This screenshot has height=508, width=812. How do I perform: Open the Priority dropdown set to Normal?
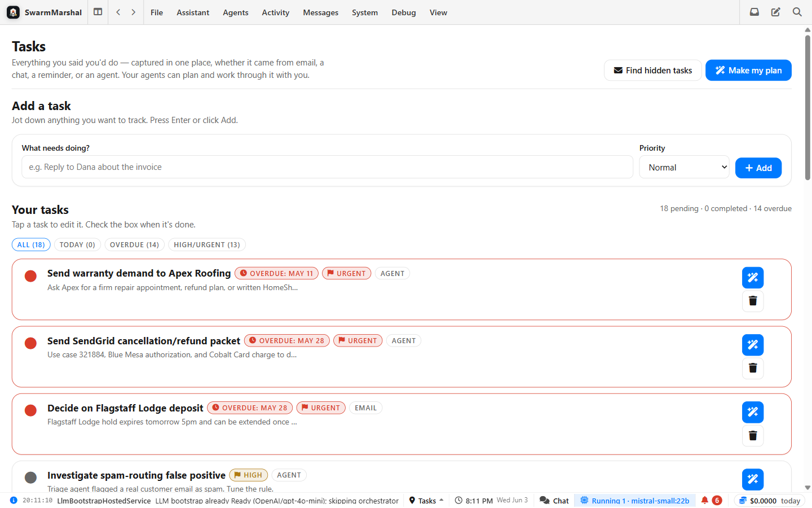[685, 167]
